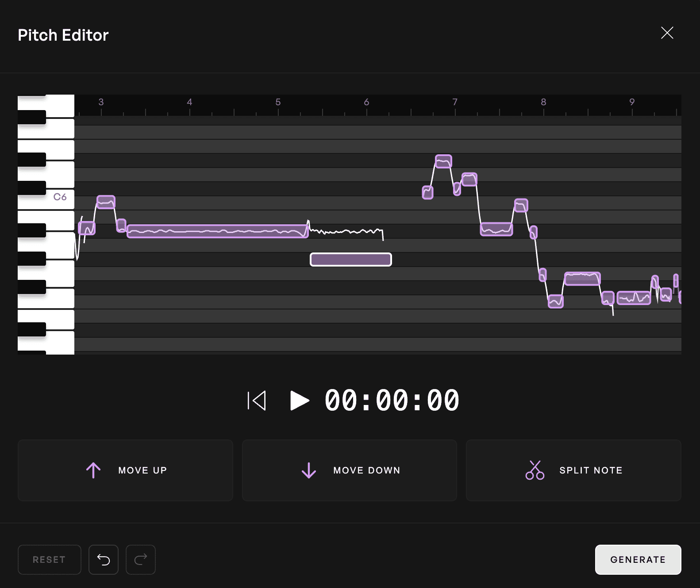Click bar 3 marker on the timeline ruler
The image size is (700, 588).
pos(101,102)
